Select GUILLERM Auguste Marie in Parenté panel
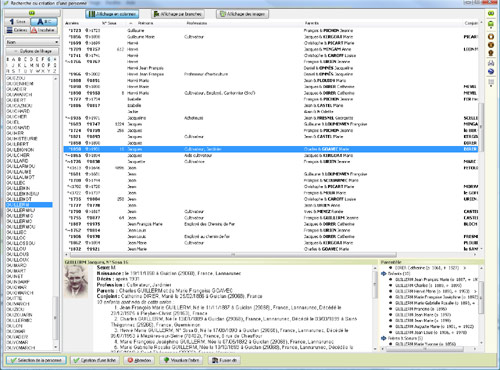500x370 pixels. click(434, 326)
